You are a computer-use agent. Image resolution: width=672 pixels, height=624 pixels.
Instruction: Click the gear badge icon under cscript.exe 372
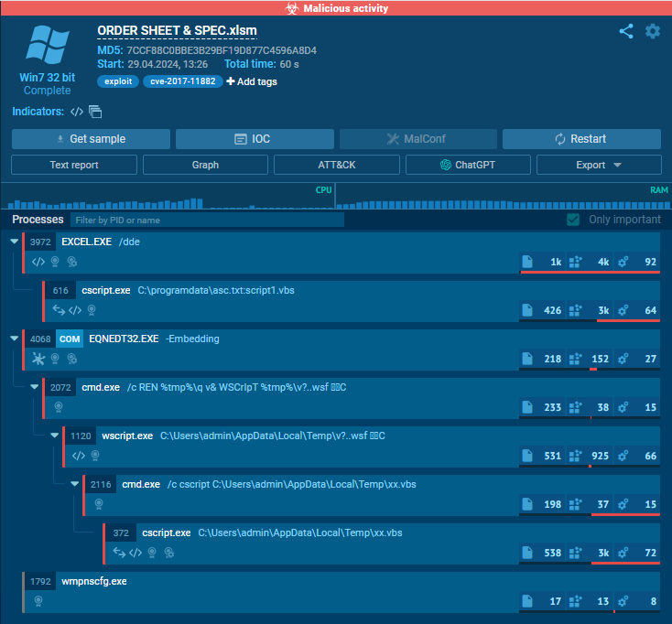pyautogui.click(x=168, y=553)
